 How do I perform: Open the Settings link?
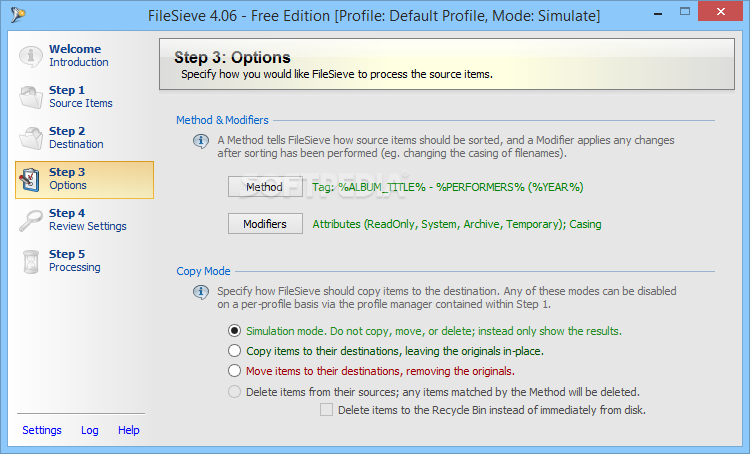coord(42,430)
